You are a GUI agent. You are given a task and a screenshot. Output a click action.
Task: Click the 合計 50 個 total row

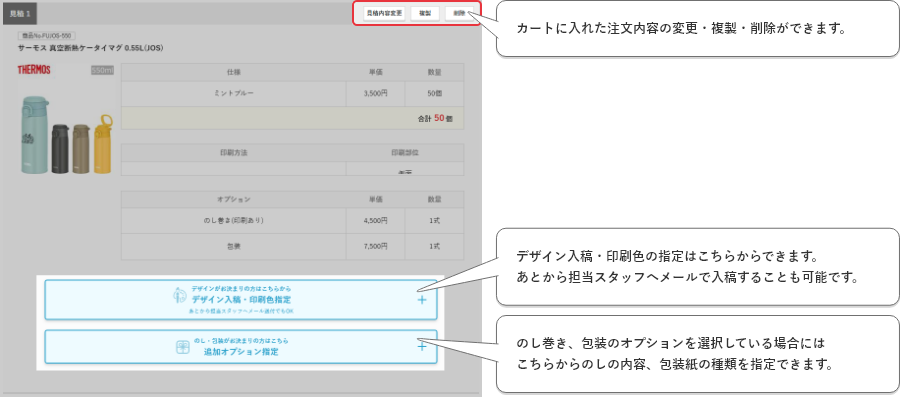[x=293, y=118]
